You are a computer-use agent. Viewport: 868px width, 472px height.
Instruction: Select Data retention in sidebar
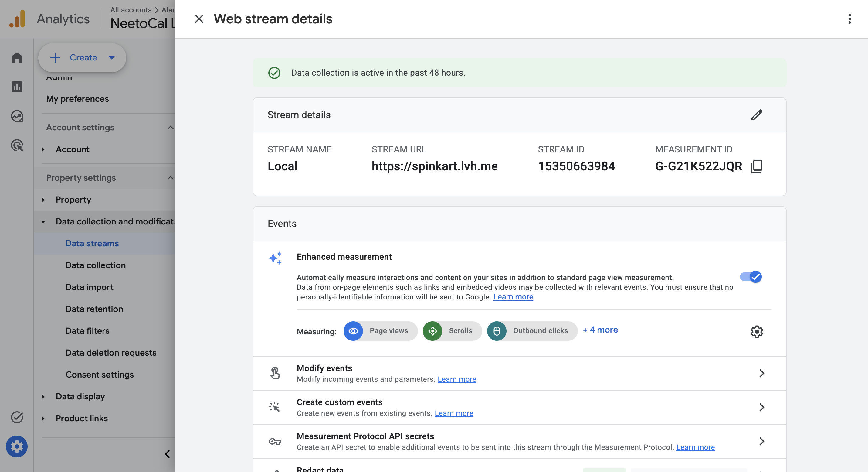[94, 309]
